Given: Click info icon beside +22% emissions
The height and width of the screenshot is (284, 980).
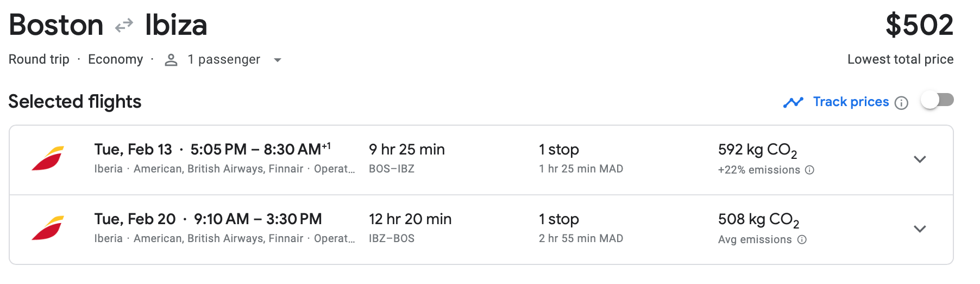Looking at the screenshot, I should 809,170.
